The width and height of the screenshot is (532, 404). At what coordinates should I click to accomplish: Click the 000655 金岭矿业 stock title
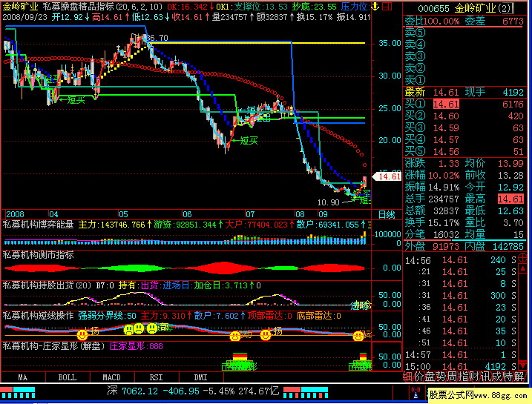pyautogui.click(x=457, y=8)
